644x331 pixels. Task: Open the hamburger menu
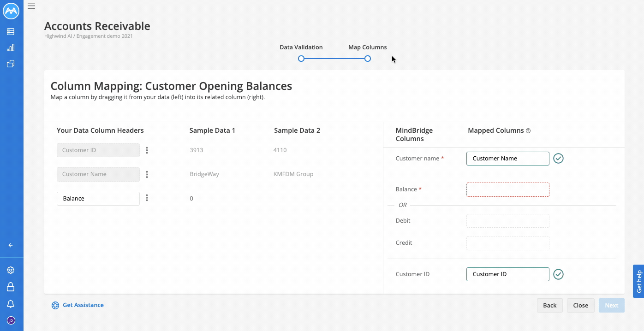pyautogui.click(x=31, y=6)
